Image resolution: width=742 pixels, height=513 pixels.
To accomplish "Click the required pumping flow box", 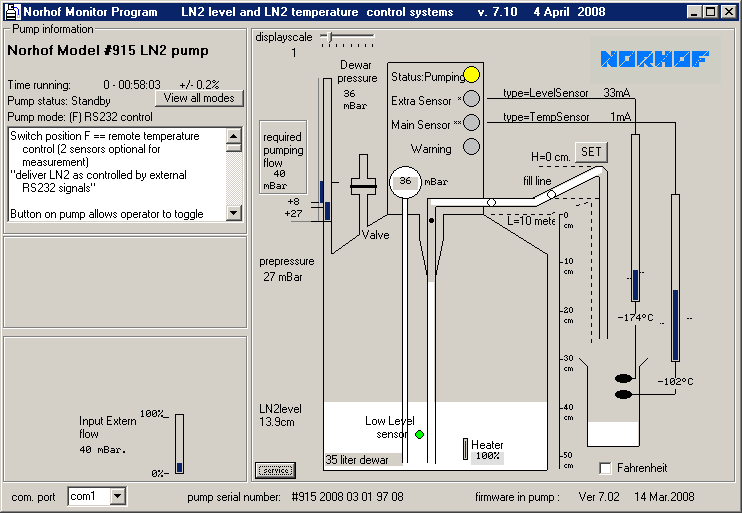I will [x=283, y=157].
